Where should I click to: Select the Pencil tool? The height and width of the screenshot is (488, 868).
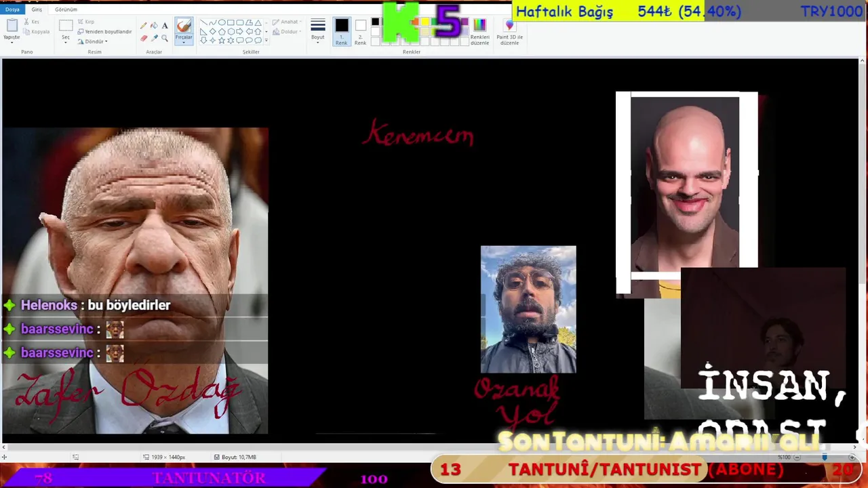pos(143,26)
